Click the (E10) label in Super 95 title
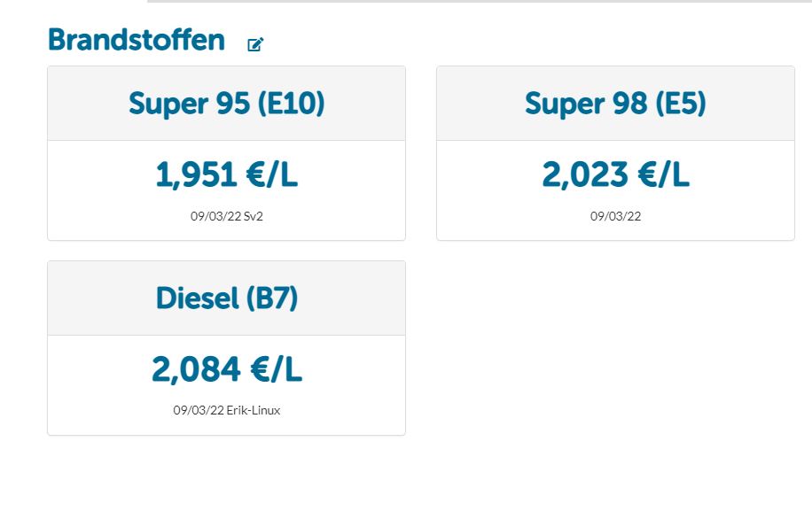This screenshot has height=519, width=812. [x=291, y=104]
